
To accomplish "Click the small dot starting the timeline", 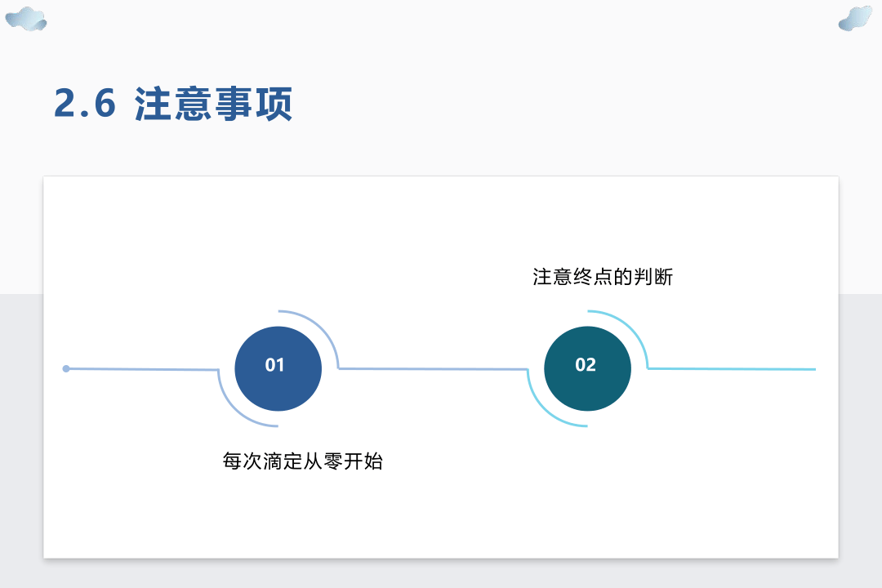I will coord(66,368).
